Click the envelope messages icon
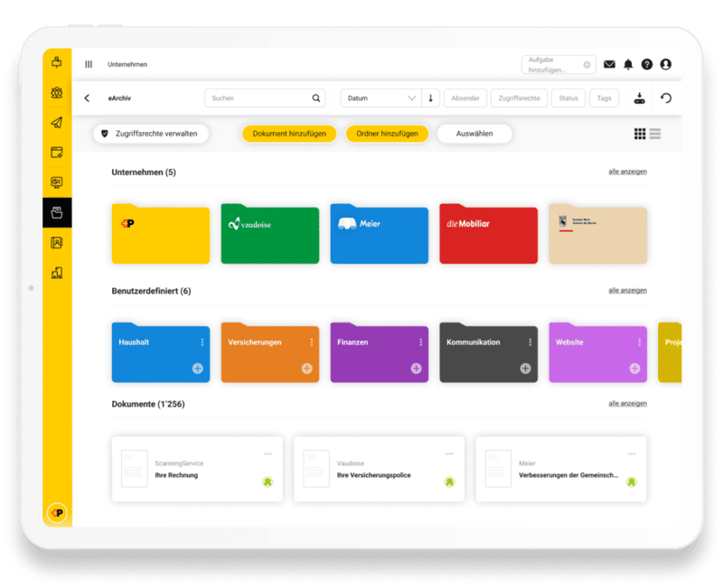Viewport: 723px width, 588px height. click(x=610, y=65)
